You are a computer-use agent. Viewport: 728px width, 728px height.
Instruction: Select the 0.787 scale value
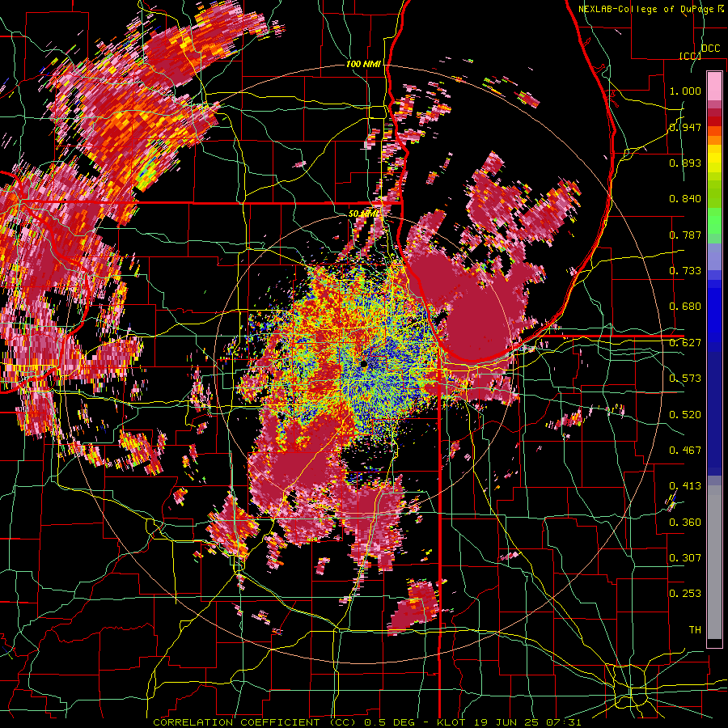[x=685, y=235]
